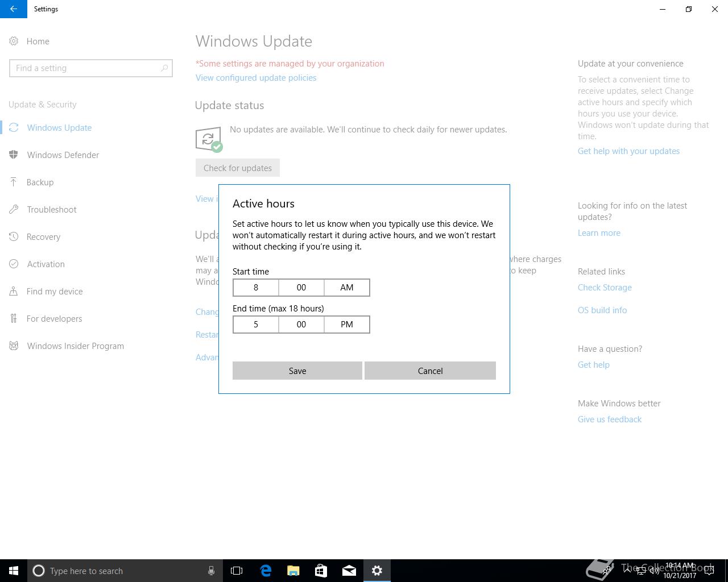This screenshot has height=582, width=728.
Task: Click the Check for updates button
Action: pos(238,168)
